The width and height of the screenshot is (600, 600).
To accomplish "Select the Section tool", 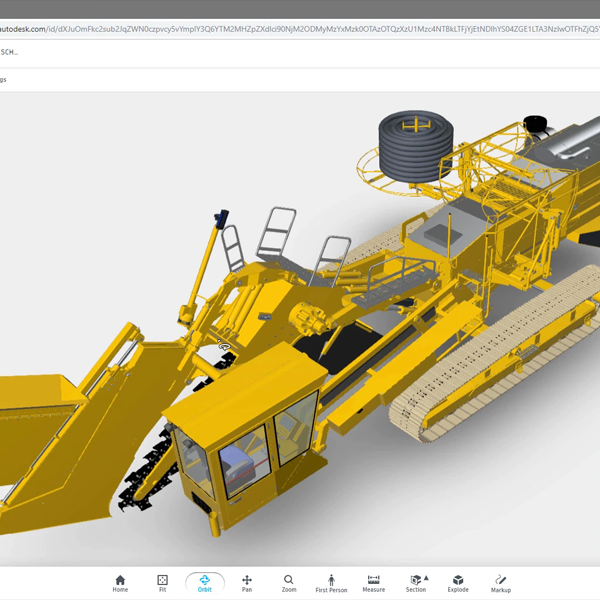I will tap(415, 582).
